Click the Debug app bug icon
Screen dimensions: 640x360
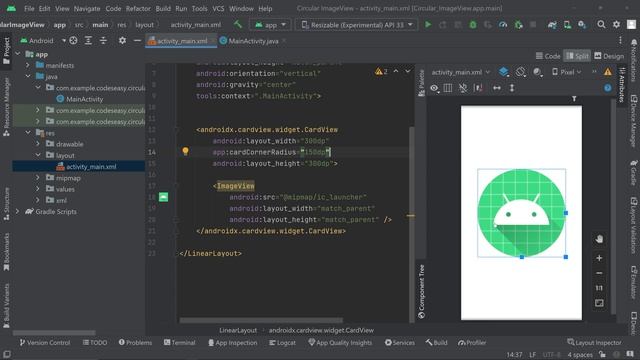click(473, 25)
